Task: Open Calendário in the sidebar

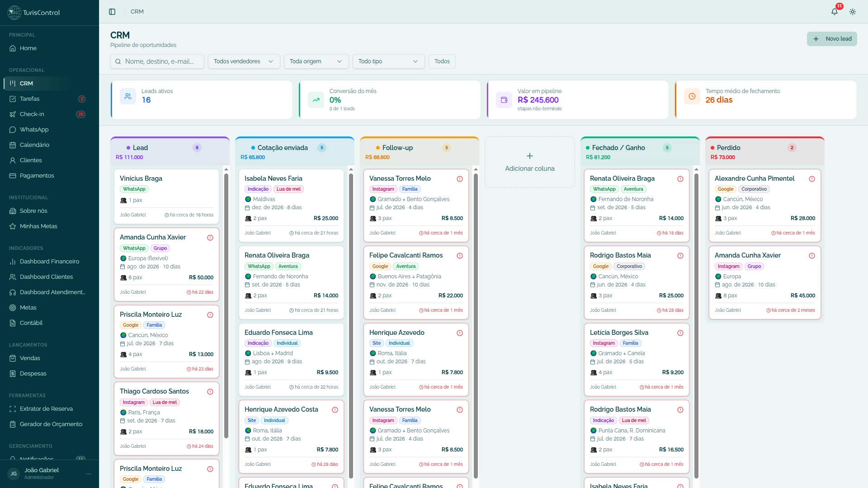Action: point(49,145)
